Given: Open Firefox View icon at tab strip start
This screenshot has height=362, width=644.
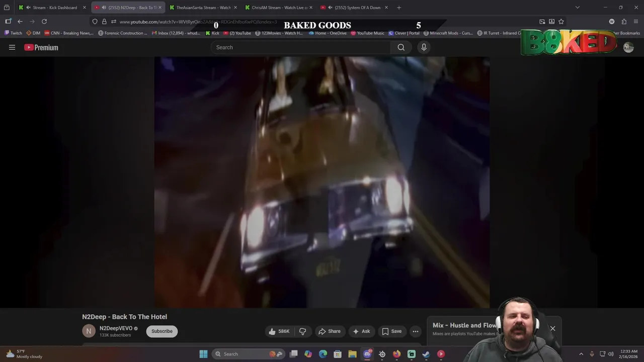Looking at the screenshot, I should pyautogui.click(x=7, y=8).
